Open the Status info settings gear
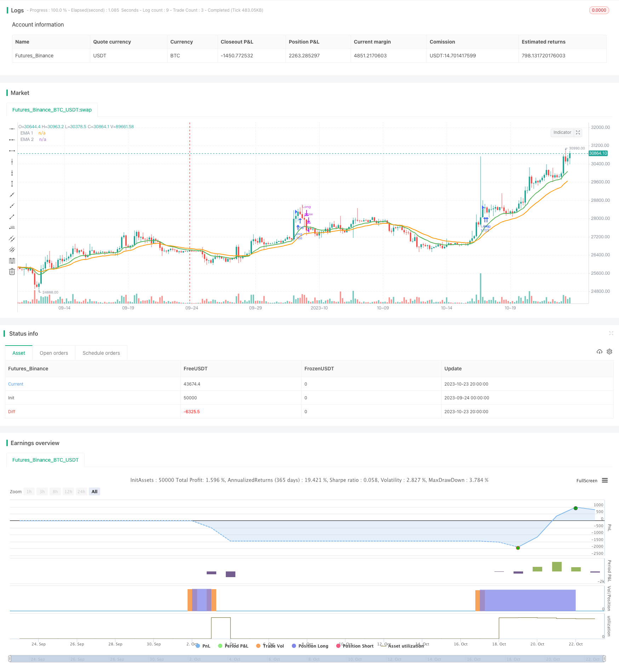This screenshot has width=619, height=672. (609, 352)
